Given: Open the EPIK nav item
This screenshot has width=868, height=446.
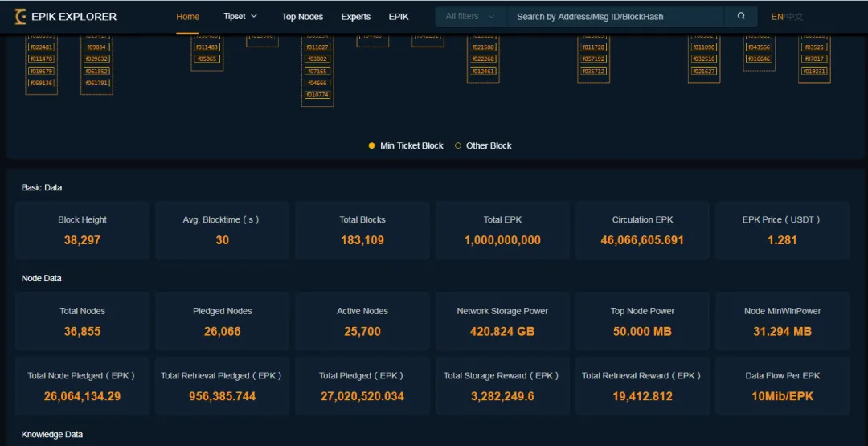Looking at the screenshot, I should [399, 17].
